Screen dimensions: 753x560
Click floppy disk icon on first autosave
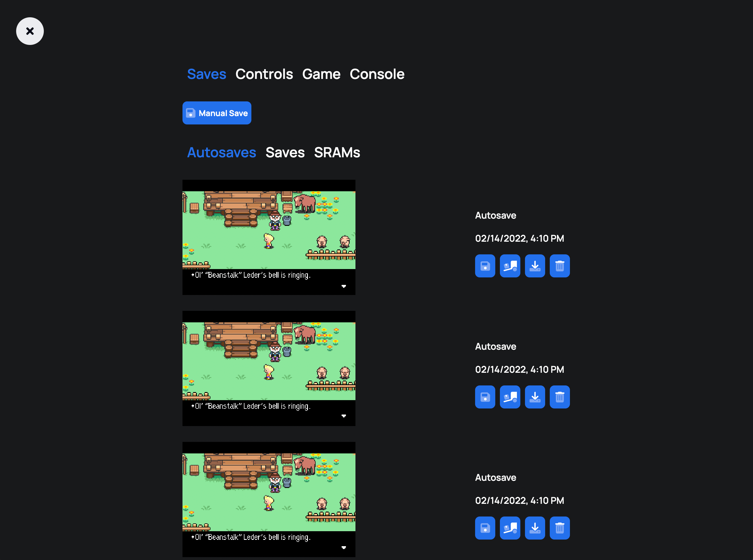pyautogui.click(x=485, y=266)
